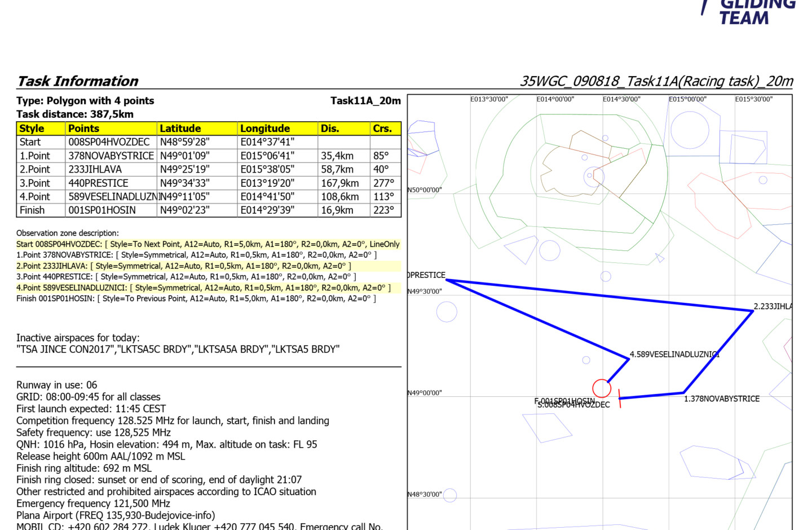Click the PRESTICE turnpoint label on the map
Image resolution: width=812 pixels, height=530 pixels.
click(427, 275)
